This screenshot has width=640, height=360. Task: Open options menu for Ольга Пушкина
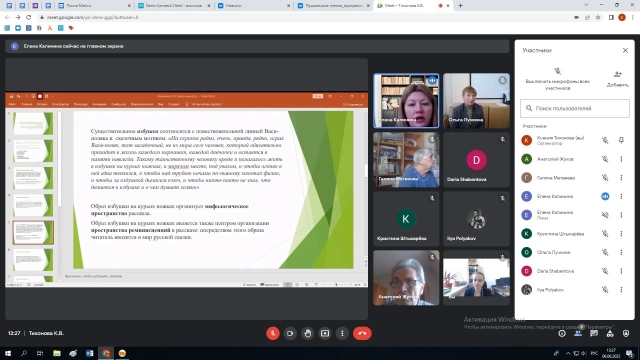coord(621,252)
